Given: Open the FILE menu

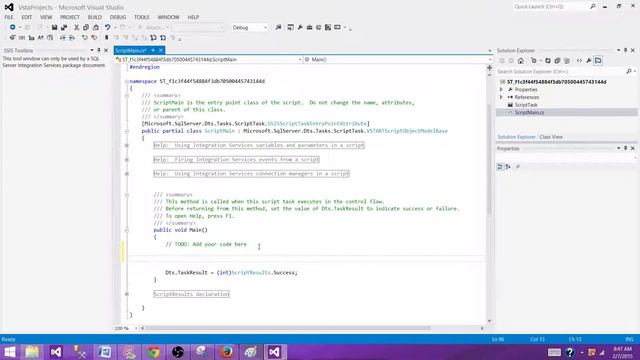Looking at the screenshot, I should 9,17.
